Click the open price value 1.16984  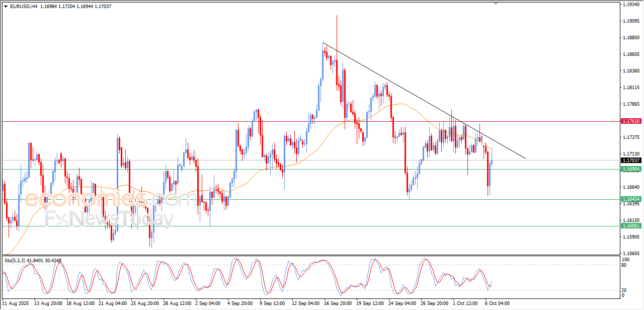(x=49, y=7)
